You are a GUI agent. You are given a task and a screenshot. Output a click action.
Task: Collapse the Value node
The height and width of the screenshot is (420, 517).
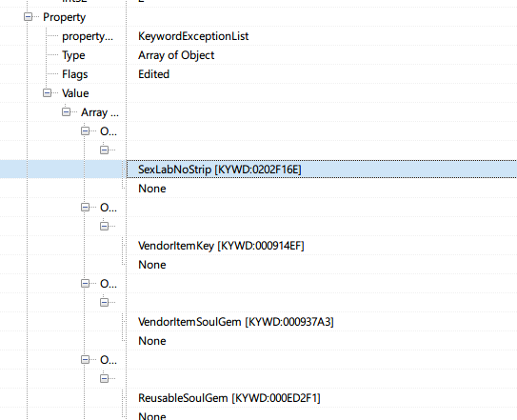(x=48, y=93)
